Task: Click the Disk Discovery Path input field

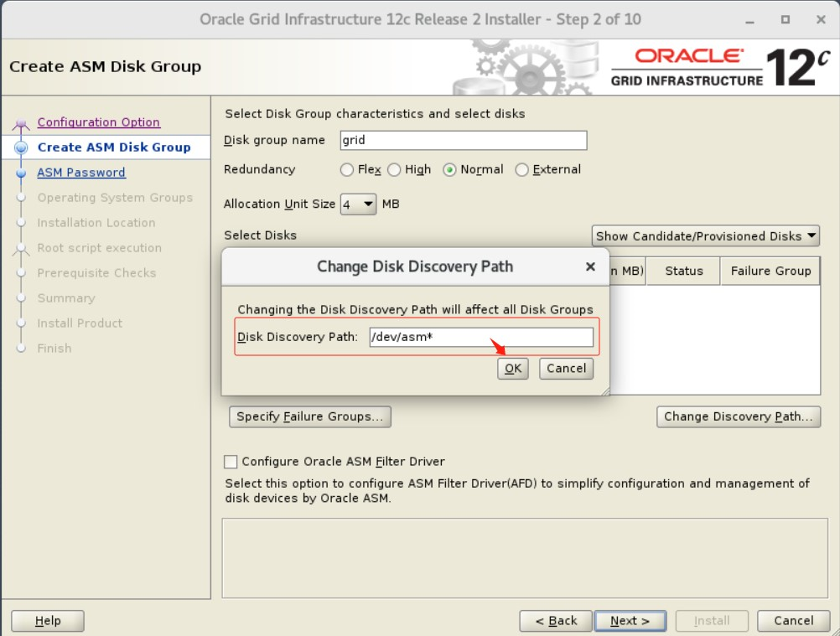Action: (x=481, y=337)
